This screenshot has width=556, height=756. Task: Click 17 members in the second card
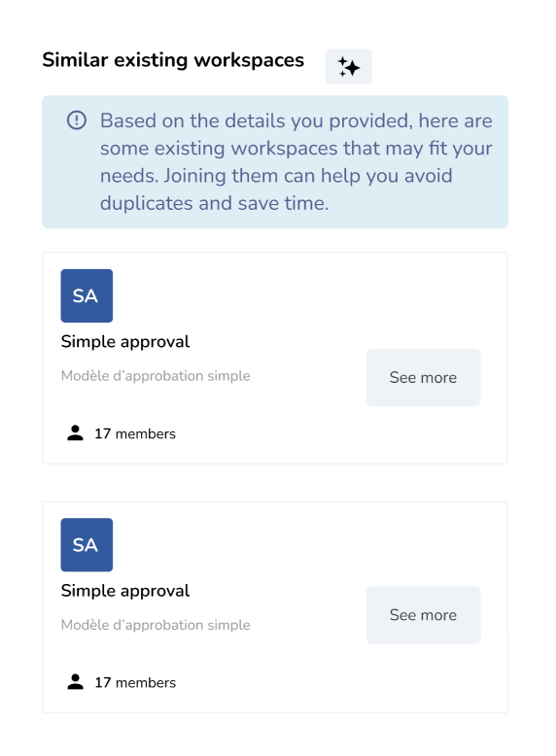click(x=135, y=683)
